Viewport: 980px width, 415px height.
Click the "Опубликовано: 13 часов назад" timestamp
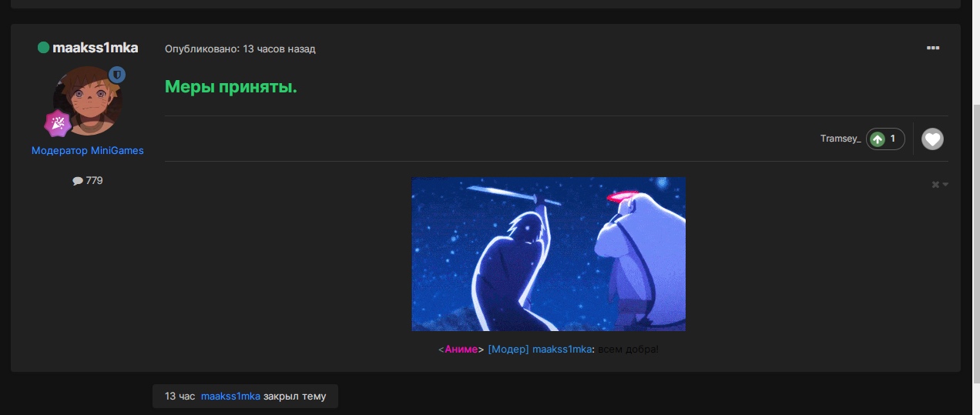[x=240, y=49]
